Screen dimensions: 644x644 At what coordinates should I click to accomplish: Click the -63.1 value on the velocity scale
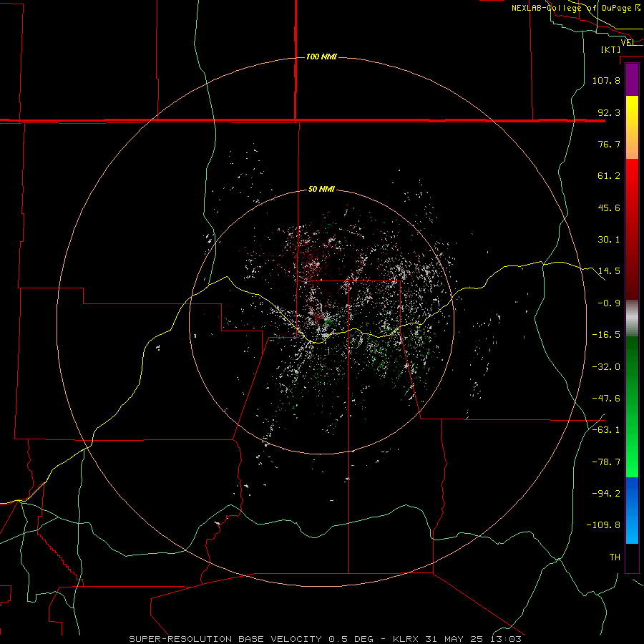tap(606, 430)
